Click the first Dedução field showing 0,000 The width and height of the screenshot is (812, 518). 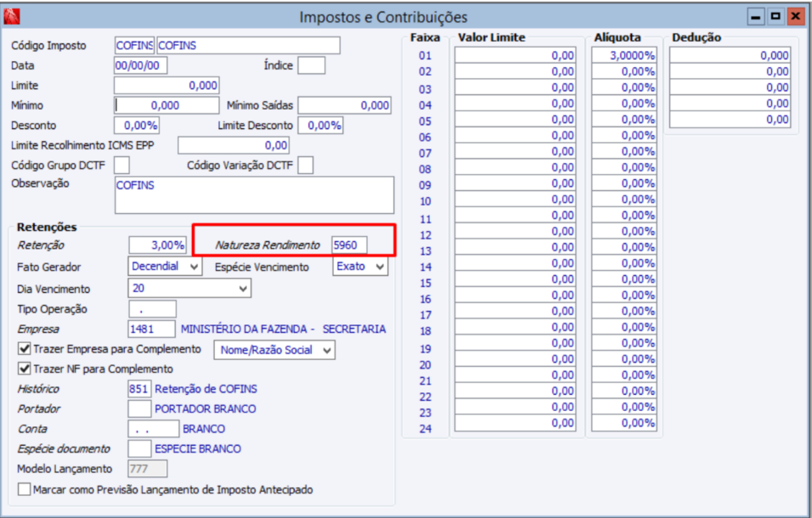(x=730, y=55)
